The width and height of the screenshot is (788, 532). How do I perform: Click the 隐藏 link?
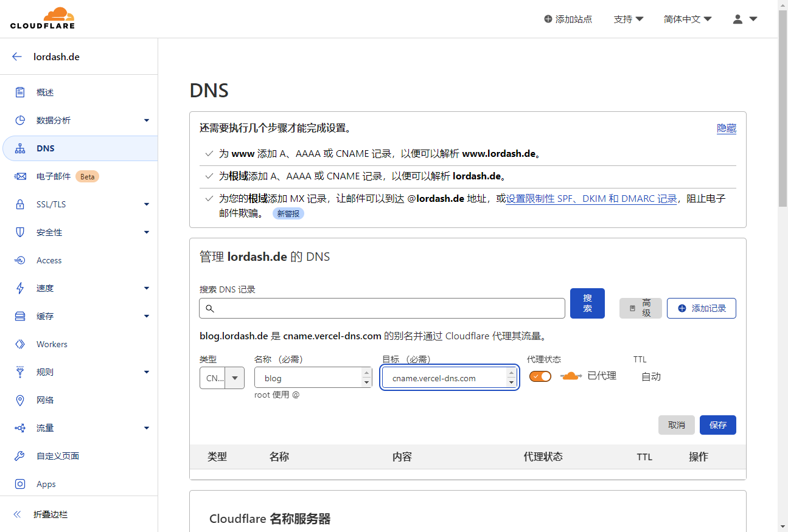tap(727, 129)
